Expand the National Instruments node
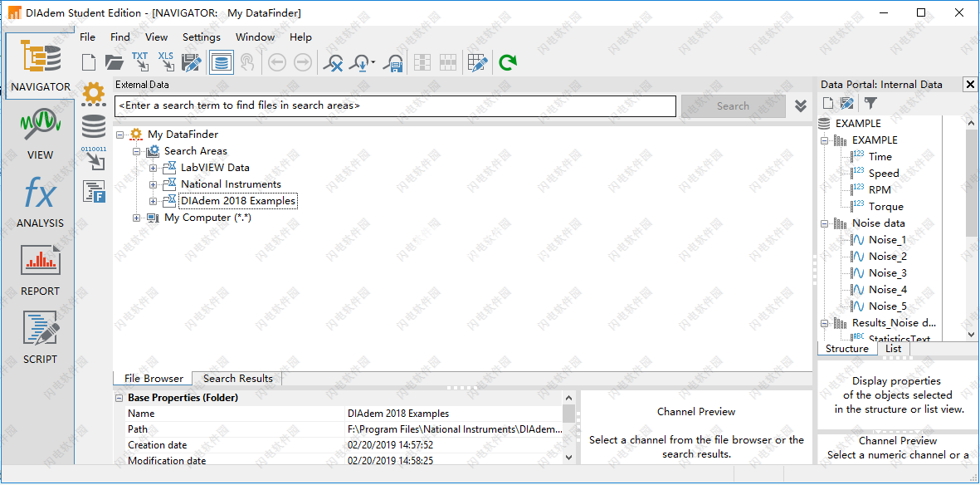 tap(154, 184)
